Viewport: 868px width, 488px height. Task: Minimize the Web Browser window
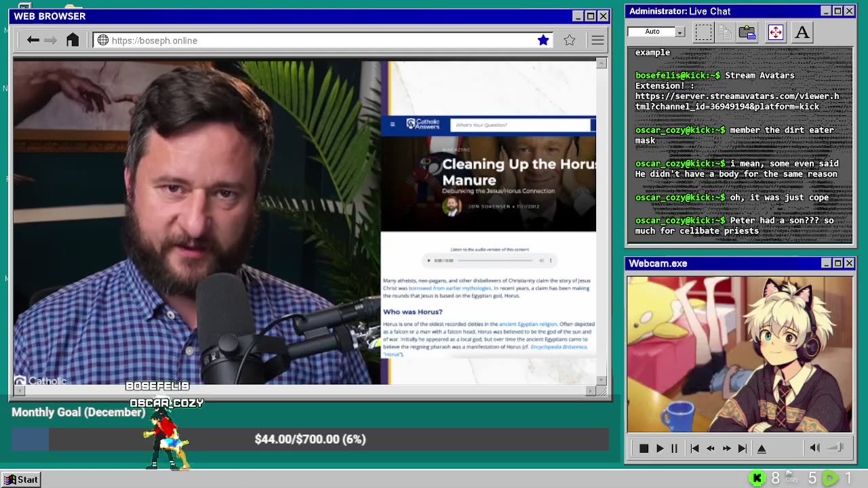[578, 16]
